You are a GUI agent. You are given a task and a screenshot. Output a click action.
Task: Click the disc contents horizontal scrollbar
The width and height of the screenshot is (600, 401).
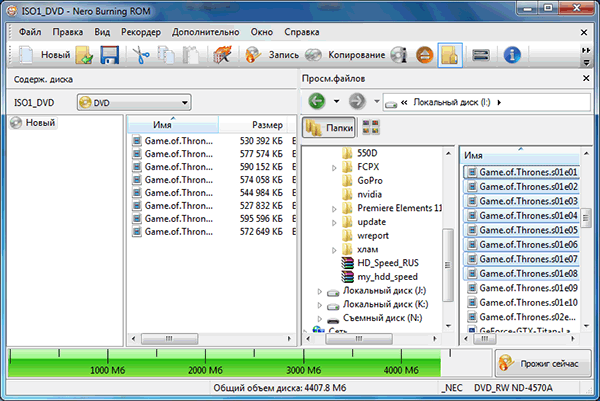(170, 339)
